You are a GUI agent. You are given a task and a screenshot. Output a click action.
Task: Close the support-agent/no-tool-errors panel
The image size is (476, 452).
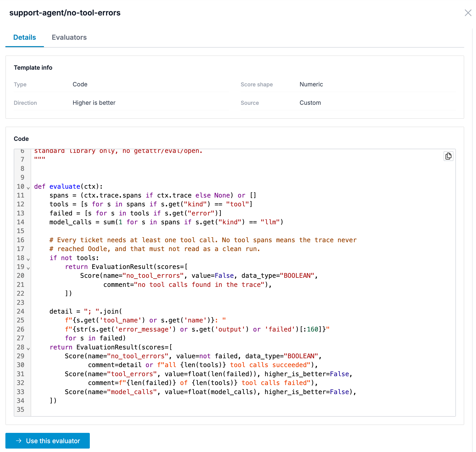click(468, 13)
